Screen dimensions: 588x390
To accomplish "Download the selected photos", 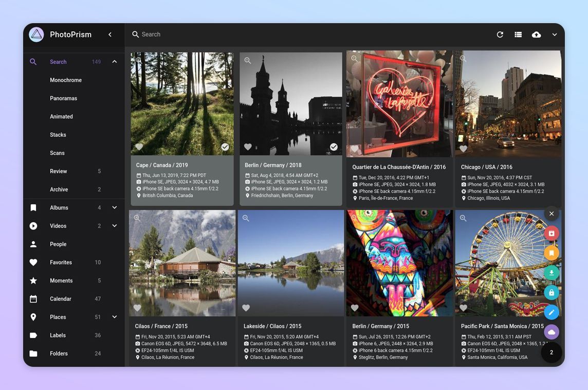I will pyautogui.click(x=552, y=273).
